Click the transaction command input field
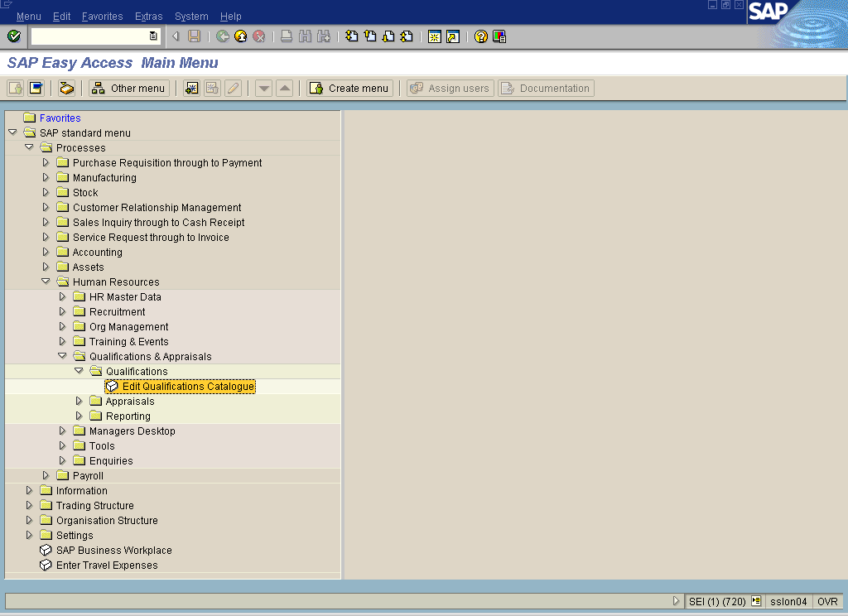848x616 pixels. pos(89,36)
